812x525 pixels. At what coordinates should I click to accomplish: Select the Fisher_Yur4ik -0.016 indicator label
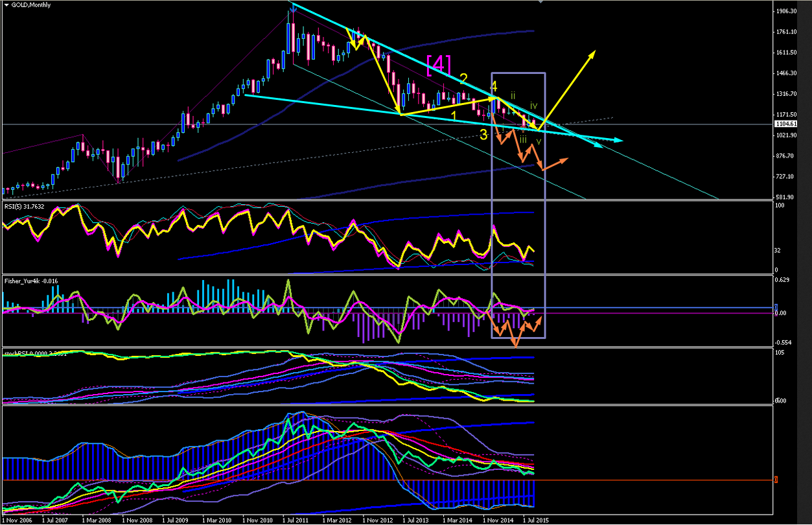(x=32, y=281)
